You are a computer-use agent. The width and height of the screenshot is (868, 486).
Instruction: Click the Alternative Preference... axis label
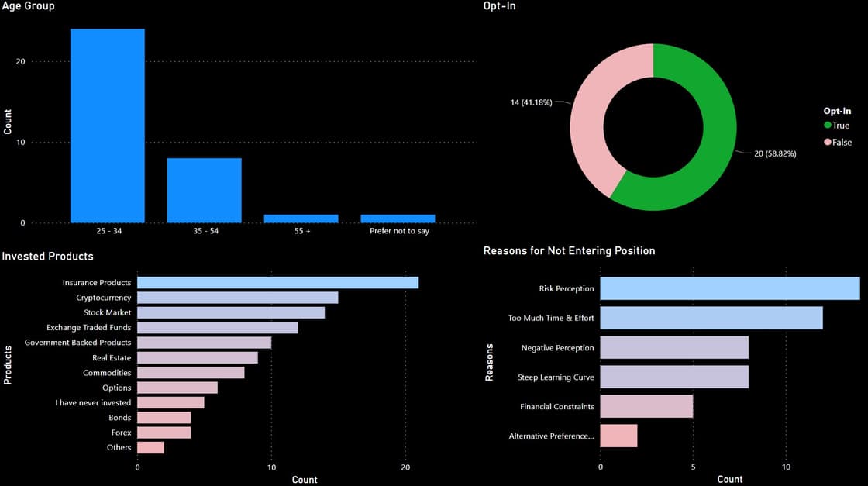click(x=551, y=436)
